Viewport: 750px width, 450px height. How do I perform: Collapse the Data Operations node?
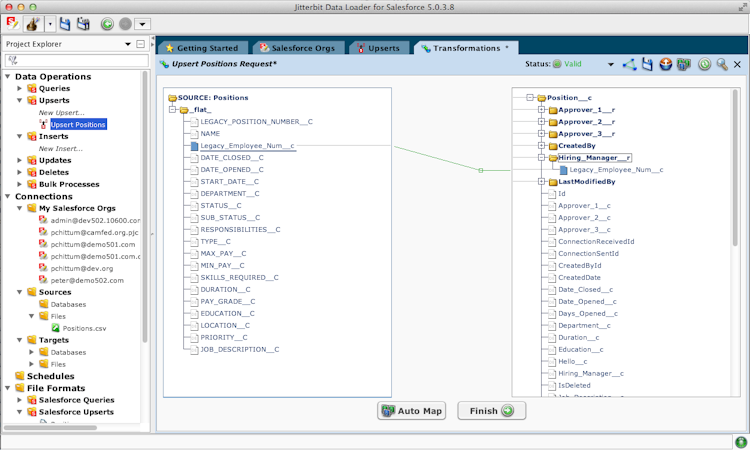8,77
